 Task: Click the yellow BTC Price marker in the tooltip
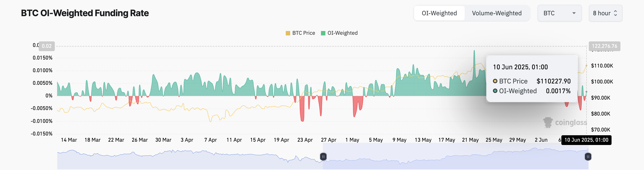495,81
